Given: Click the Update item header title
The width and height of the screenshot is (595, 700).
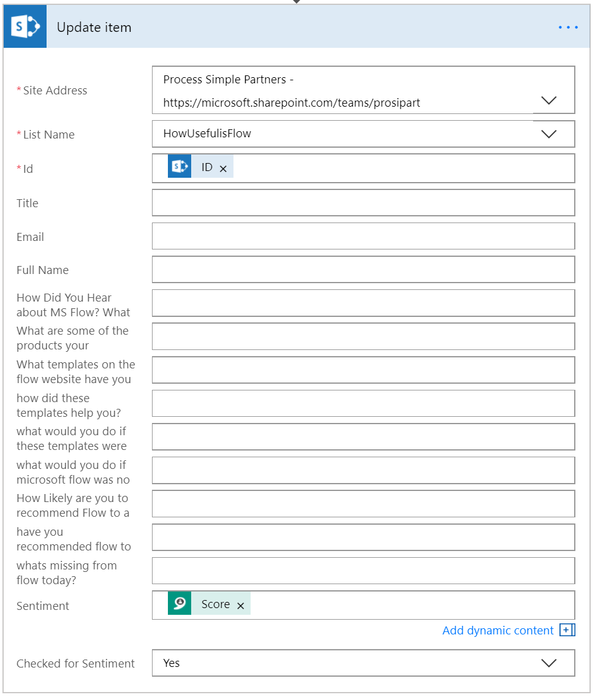Looking at the screenshot, I should point(94,28).
